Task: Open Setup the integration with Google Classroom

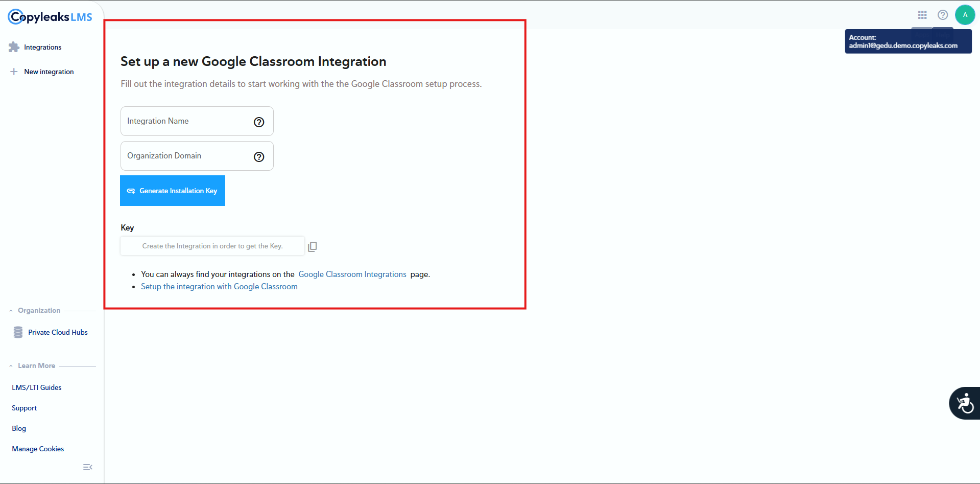Action: coord(219,287)
